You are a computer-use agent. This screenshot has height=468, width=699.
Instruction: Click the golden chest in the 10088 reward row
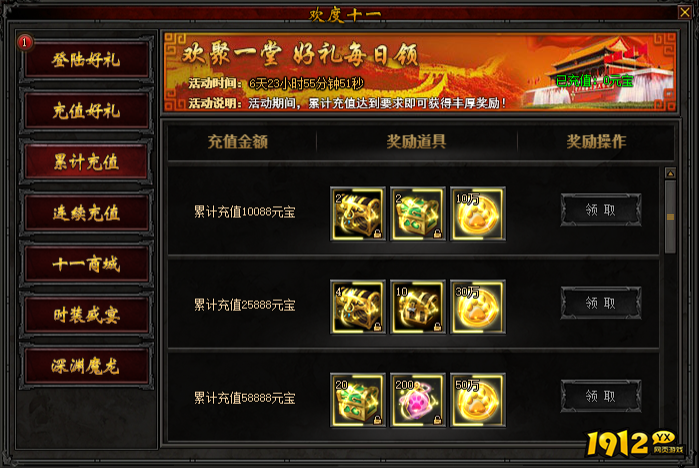pyautogui.click(x=358, y=213)
